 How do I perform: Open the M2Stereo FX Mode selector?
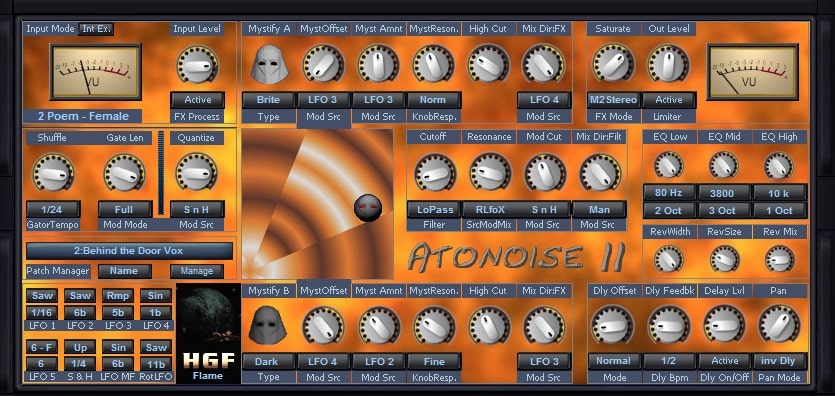613,100
